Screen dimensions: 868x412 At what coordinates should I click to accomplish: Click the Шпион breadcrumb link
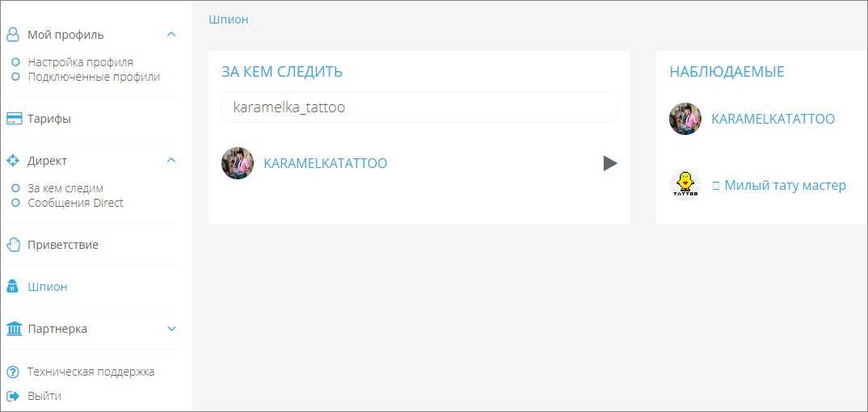229,19
